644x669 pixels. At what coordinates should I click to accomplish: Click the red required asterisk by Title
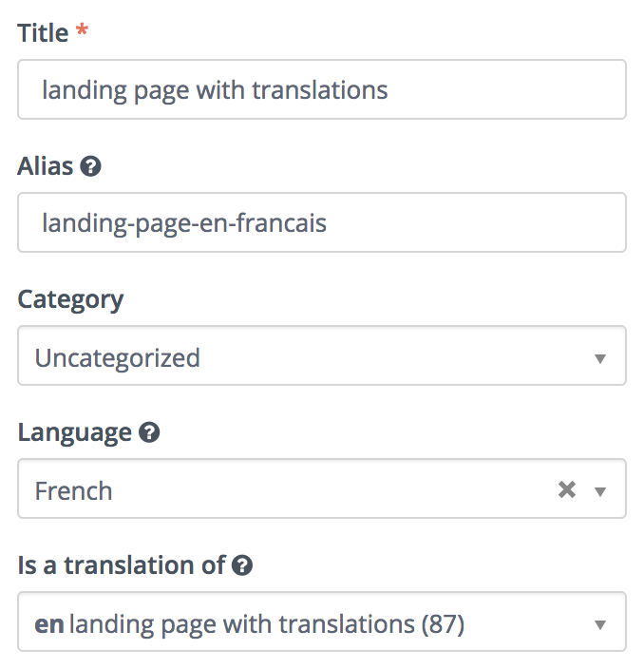click(82, 30)
